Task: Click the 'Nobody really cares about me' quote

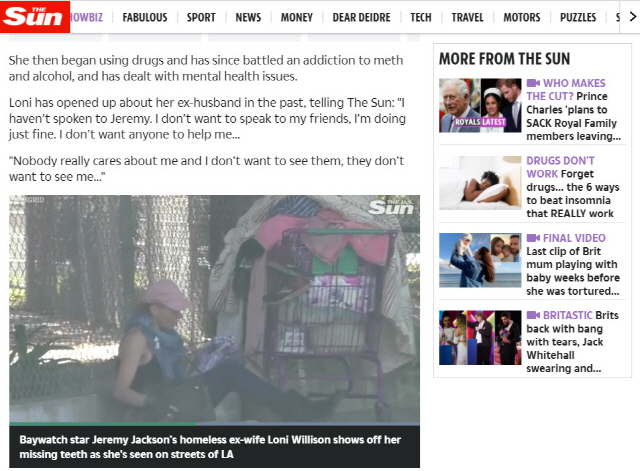Action: pos(207,169)
